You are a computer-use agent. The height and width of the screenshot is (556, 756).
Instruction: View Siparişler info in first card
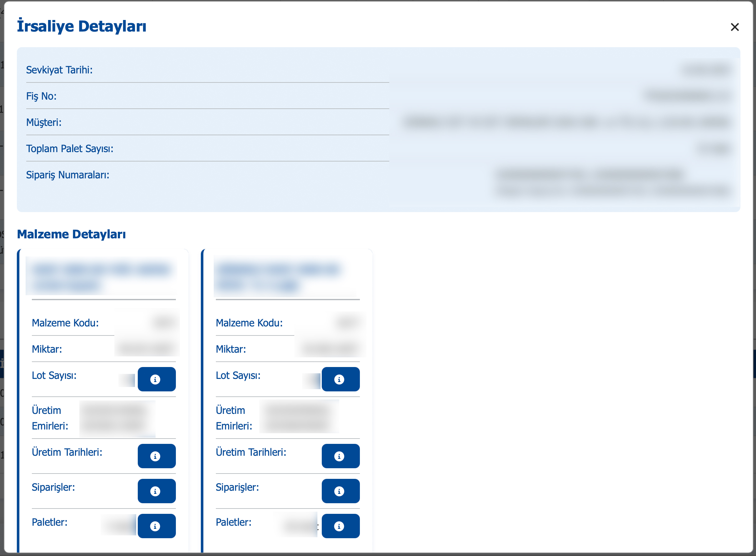157,491
